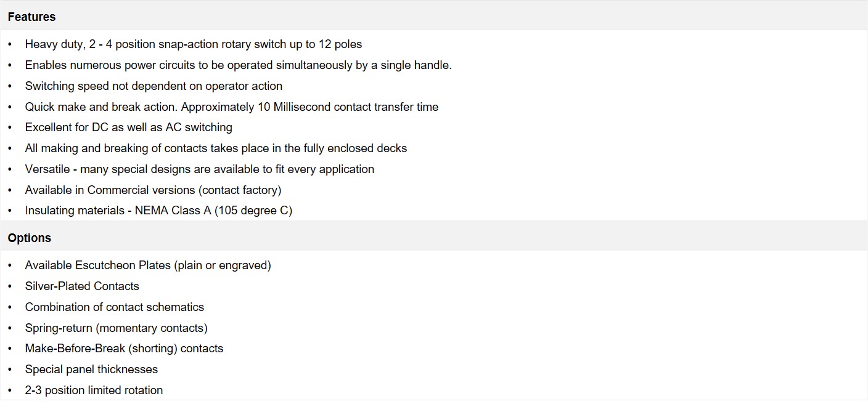The width and height of the screenshot is (868, 404).
Task: Click the 'fully enclosed decks' bullet line
Action: pos(216,148)
